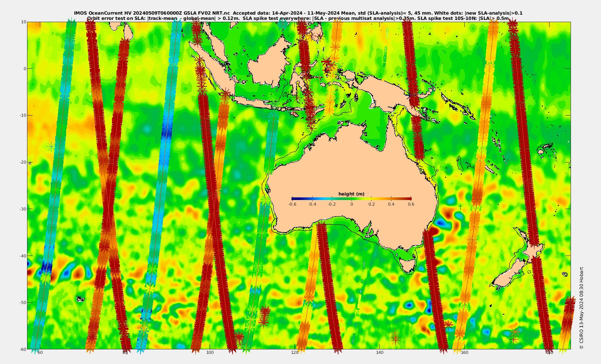
Task: Click the '© CSIRO 13-May-2024 08:30 Hobart' credit text
Action: click(x=581, y=308)
